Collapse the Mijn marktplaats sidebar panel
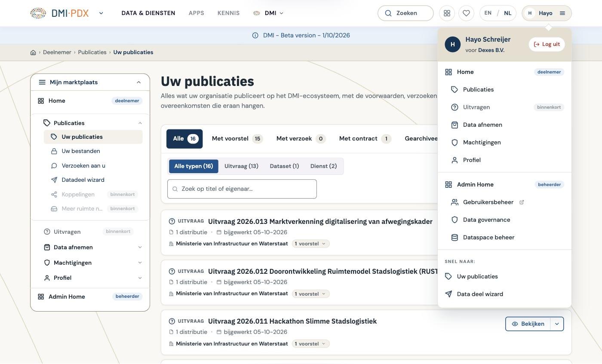Viewport: 602px width, 364px height. pos(138,82)
